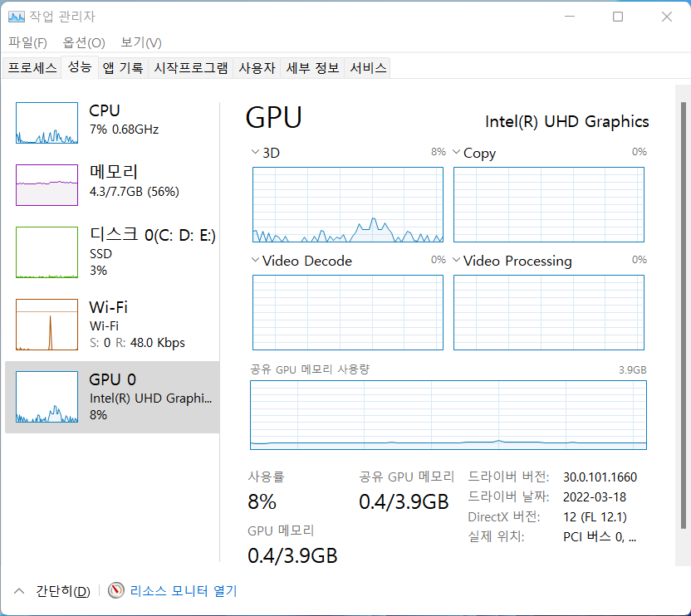Open the 3D engine graph dropdown
This screenshot has height=616, width=691.
(x=255, y=153)
